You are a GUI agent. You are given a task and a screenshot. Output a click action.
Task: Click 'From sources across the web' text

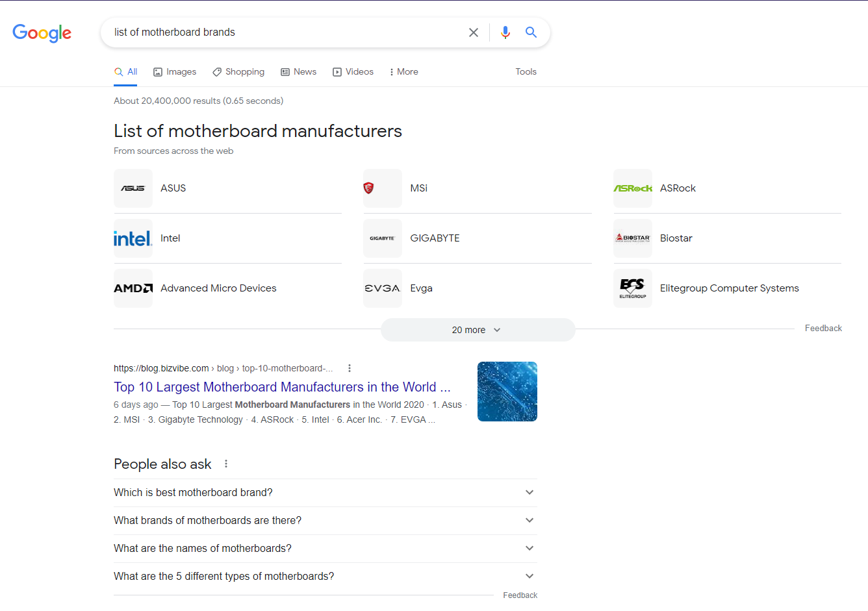point(173,151)
